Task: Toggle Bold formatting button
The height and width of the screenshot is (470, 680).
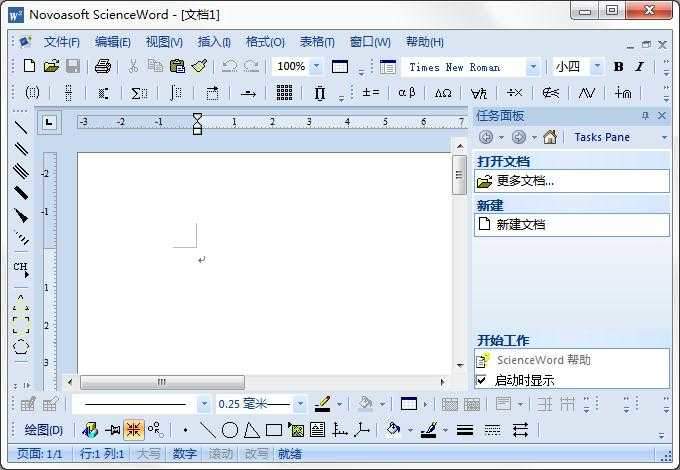Action: [x=618, y=67]
